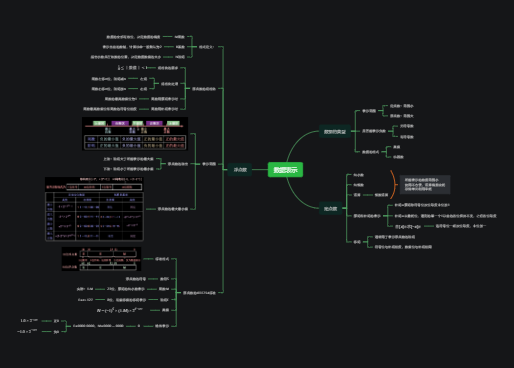Select the dark green 数的类型 branch node
The width and height of the screenshot is (514, 368).
(x=335, y=132)
